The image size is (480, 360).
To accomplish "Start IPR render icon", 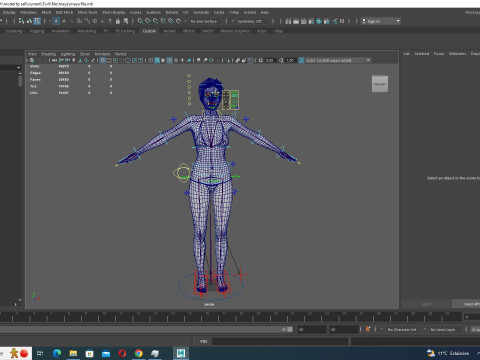I will point(303,21).
